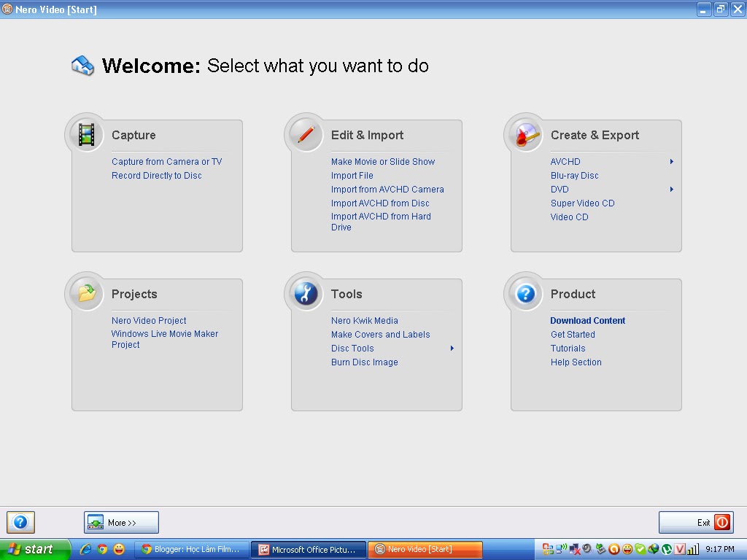The height and width of the screenshot is (560, 747).
Task: Click the uTorrent tray icon
Action: pyautogui.click(x=667, y=549)
